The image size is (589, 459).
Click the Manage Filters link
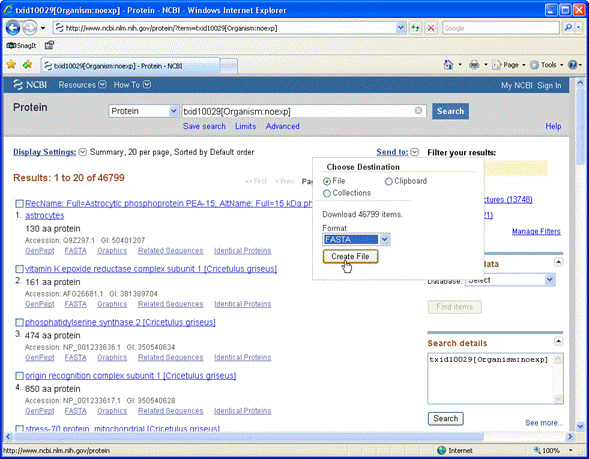click(x=536, y=232)
